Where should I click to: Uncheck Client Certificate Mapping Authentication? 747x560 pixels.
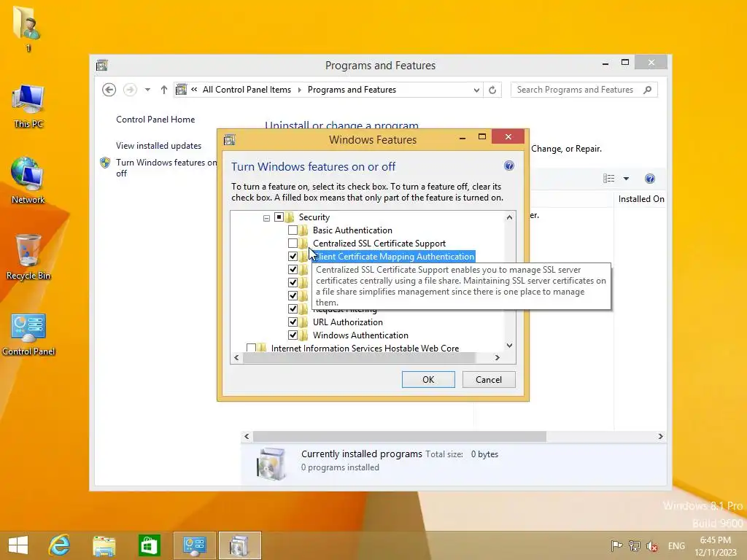click(x=293, y=257)
